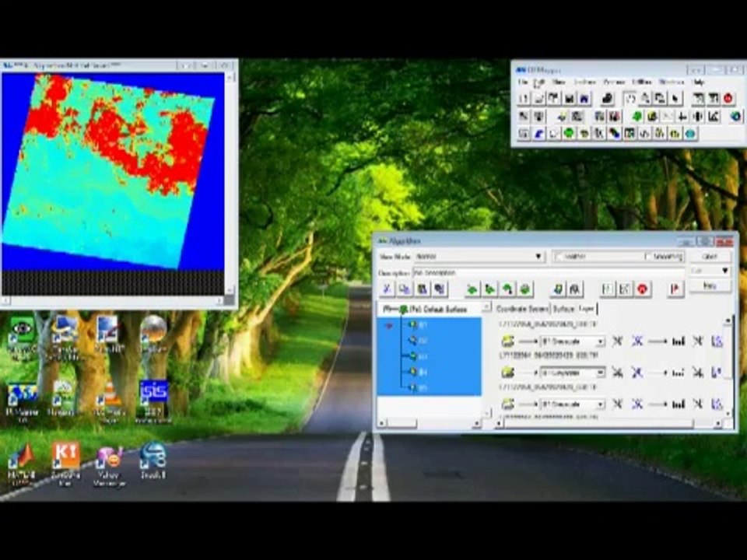Viewport: 747px width, 560px height.
Task: Click the vertical scrollbar of the layer panel
Action: coord(728,366)
